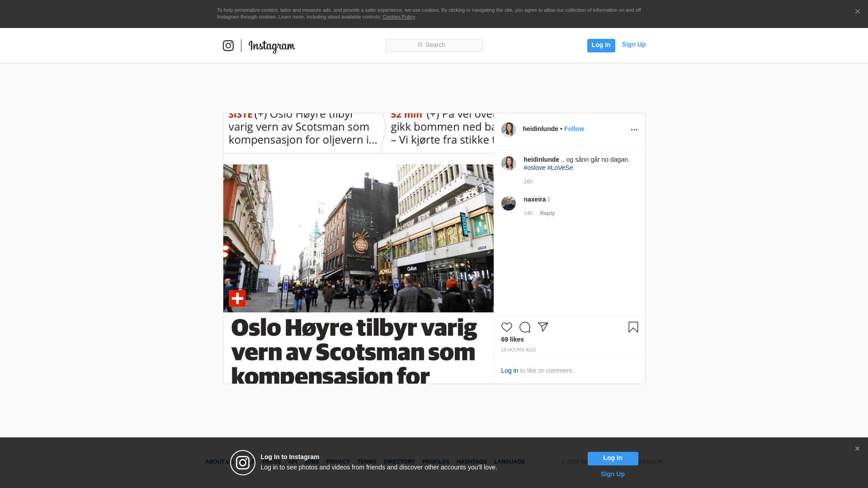Click Sign Up in bottom banner
The image size is (868, 488).
point(613,474)
